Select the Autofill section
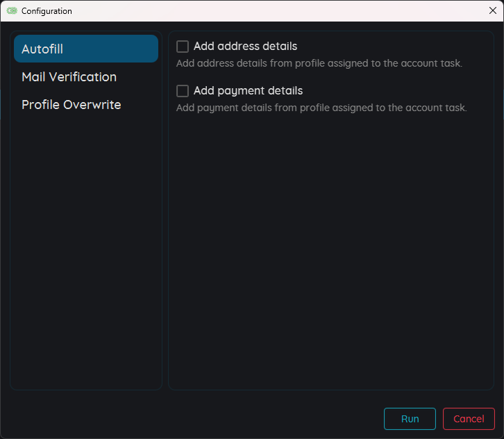The height and width of the screenshot is (439, 504). (86, 49)
